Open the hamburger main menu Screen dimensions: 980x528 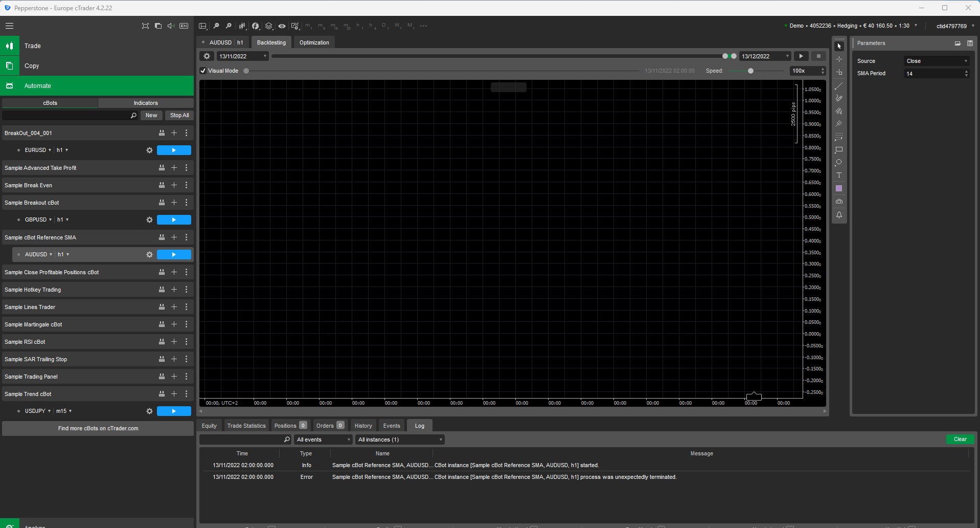point(10,26)
